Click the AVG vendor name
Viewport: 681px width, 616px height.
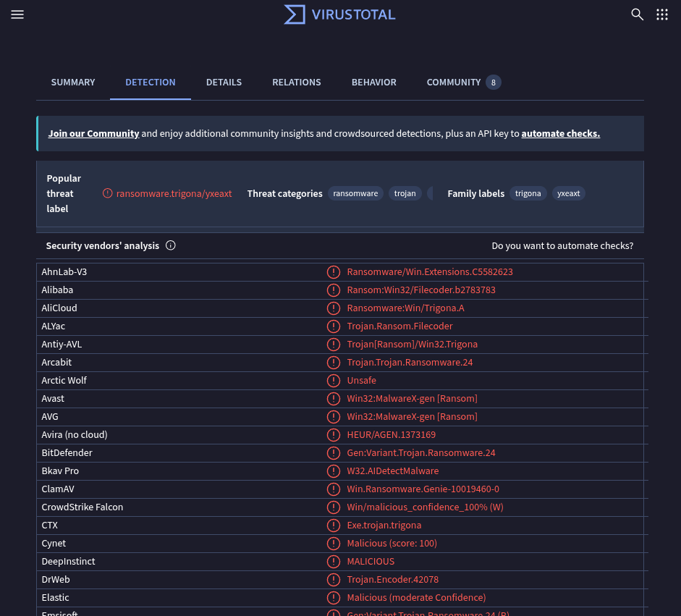[x=49, y=417]
